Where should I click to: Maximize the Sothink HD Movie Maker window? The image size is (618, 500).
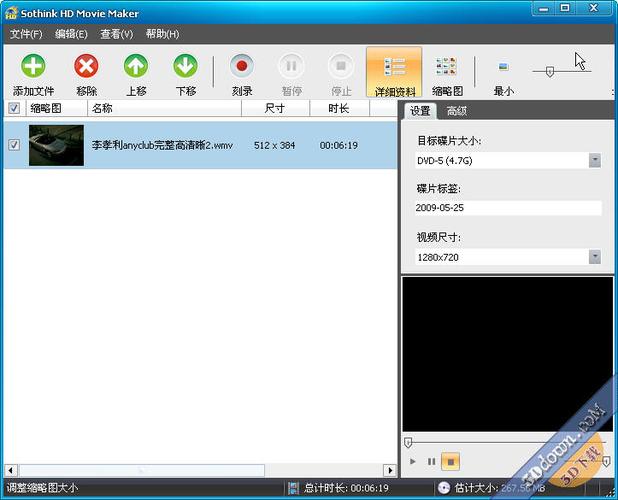coord(565,9)
